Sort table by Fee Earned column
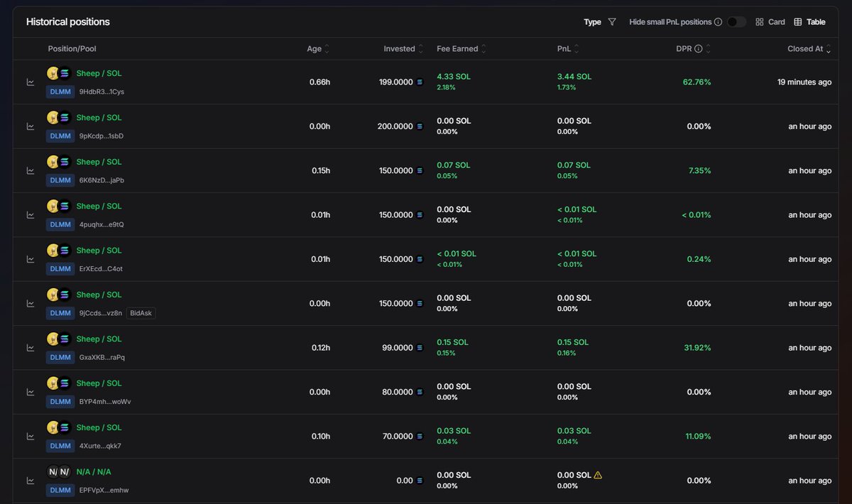Viewport: 852px width, 504px height. pyautogui.click(x=461, y=49)
